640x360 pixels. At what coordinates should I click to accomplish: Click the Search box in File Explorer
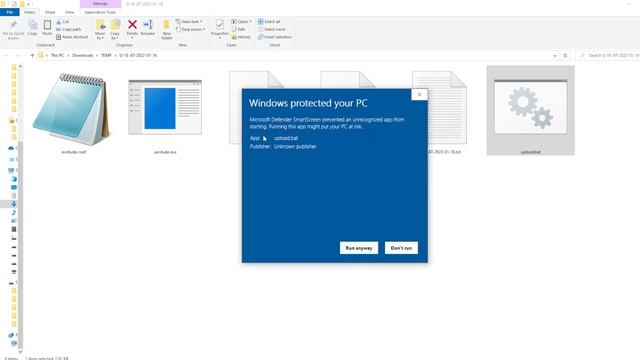point(608,55)
